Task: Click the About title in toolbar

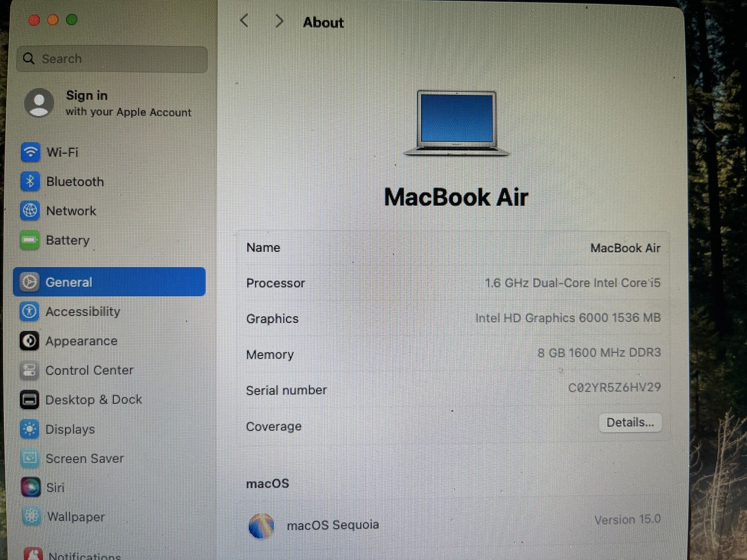Action: 323,22
